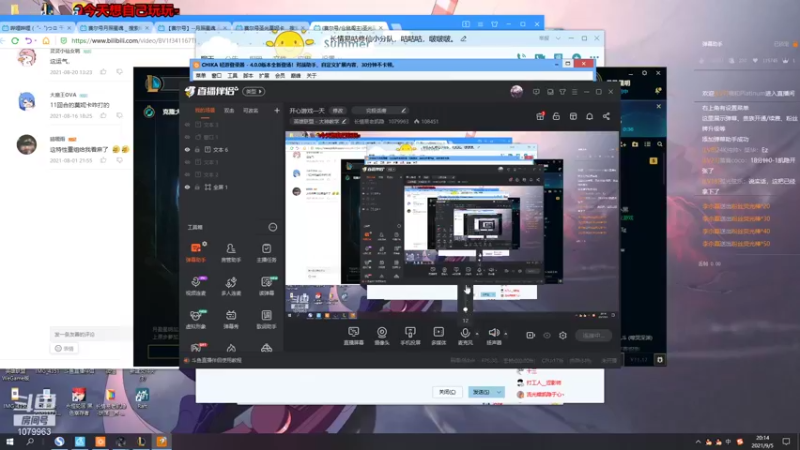Open the 窗口 menu in CHIKA window

pyautogui.click(x=217, y=76)
